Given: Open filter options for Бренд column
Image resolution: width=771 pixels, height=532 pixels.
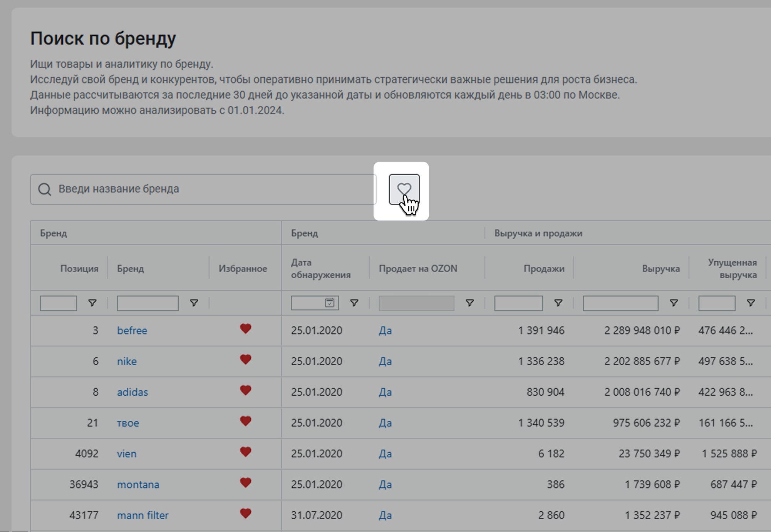Looking at the screenshot, I should (194, 303).
